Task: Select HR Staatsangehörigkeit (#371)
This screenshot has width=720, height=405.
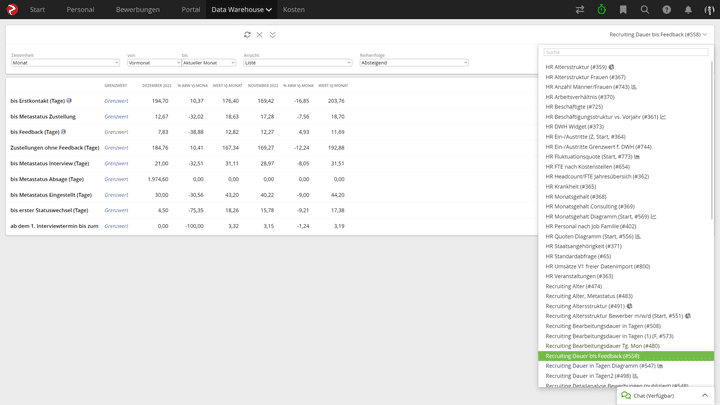Action: point(584,246)
